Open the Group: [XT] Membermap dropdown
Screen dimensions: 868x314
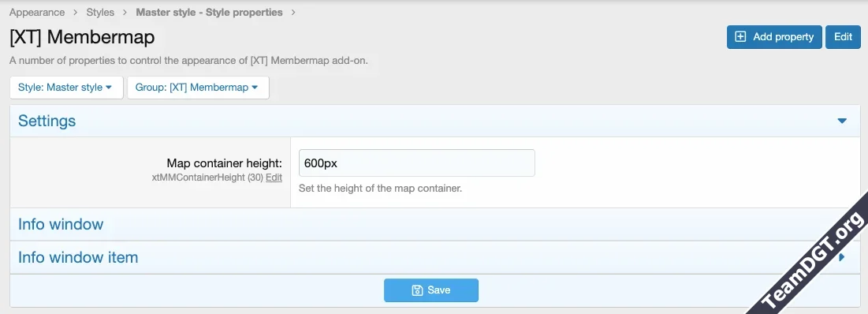tap(198, 88)
